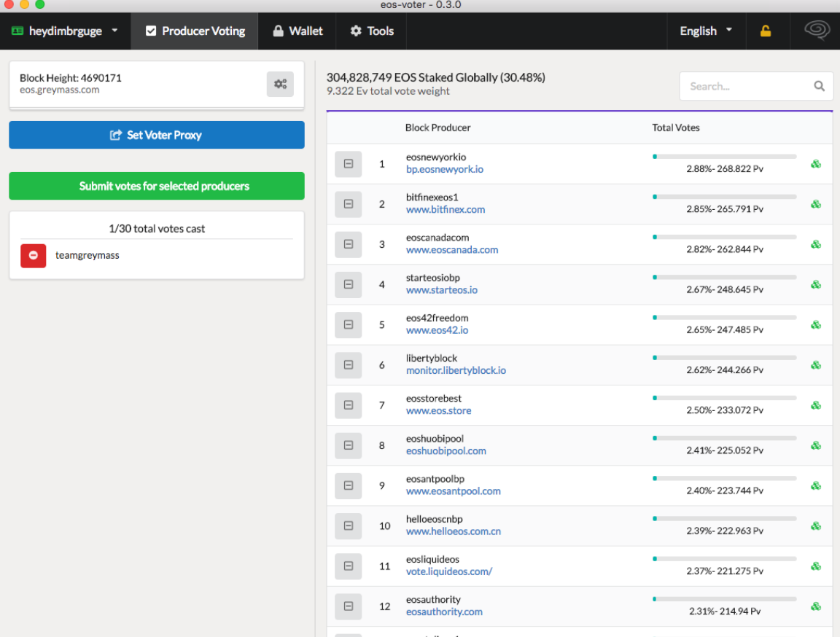Click the Total Votes column header
The height and width of the screenshot is (637, 840).
click(x=675, y=128)
